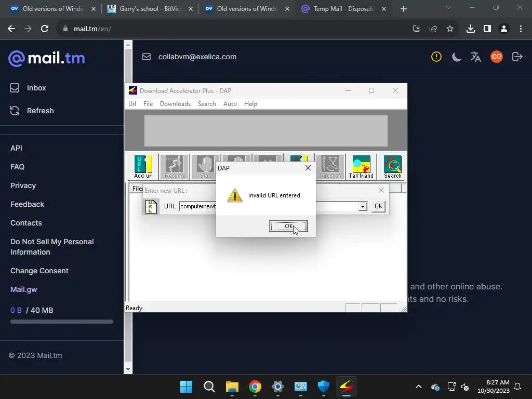Screen dimensions: 532x399
Task: Open the Windows Start menu
Action: click(x=186, y=387)
